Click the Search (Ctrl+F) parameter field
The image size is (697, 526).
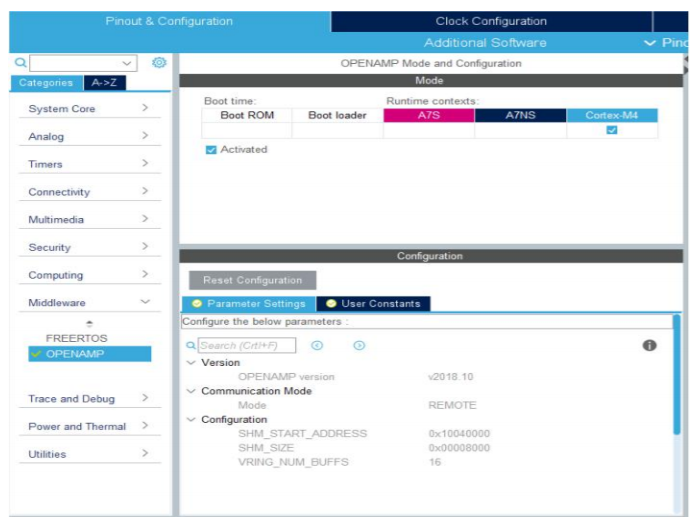pyautogui.click(x=247, y=345)
